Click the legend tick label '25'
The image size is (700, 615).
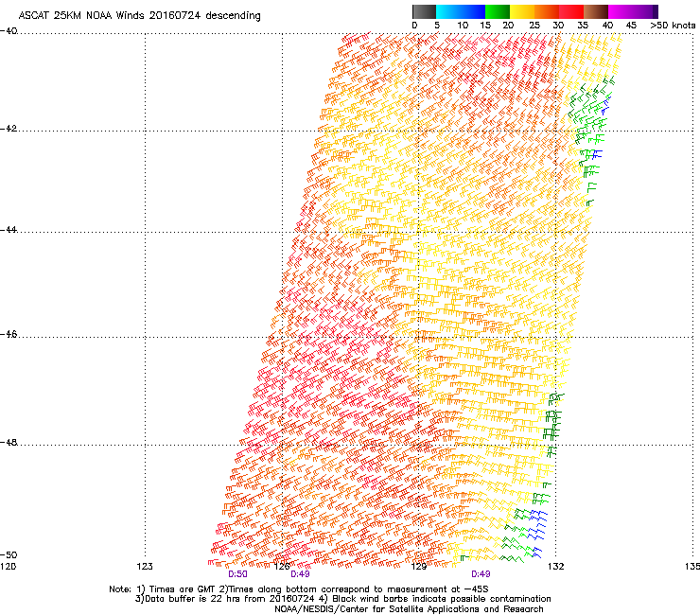(534, 26)
